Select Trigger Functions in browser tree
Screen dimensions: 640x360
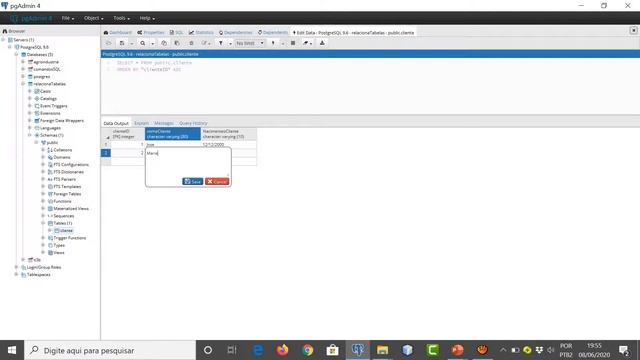(70, 238)
